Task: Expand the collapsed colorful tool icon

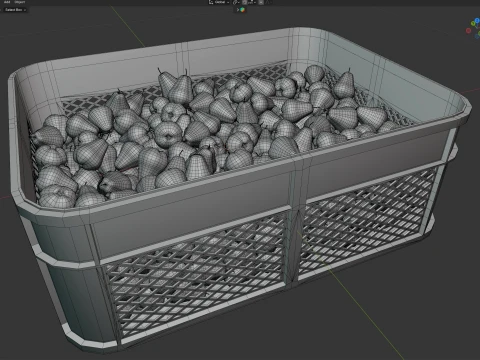Action: [241, 10]
